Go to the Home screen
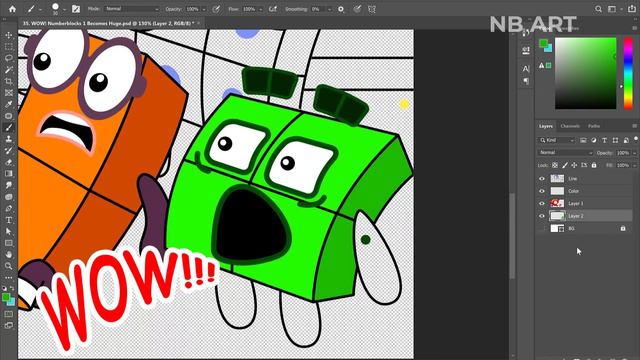The height and width of the screenshot is (360, 640). 12,9
